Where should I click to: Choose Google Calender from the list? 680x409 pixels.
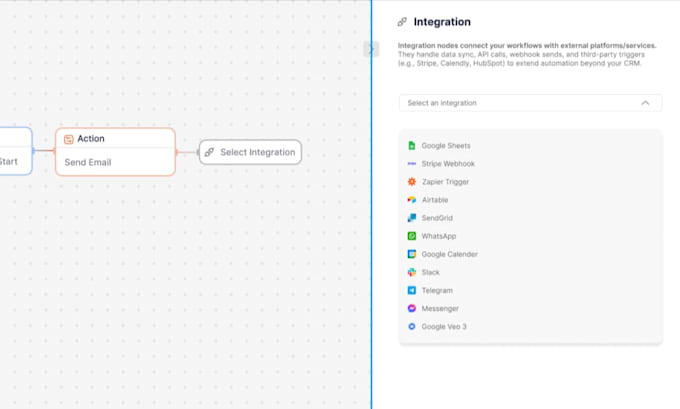tap(449, 254)
